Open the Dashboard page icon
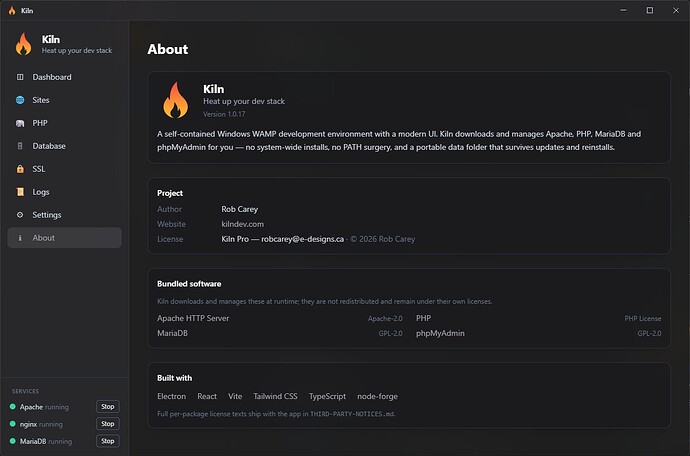 (x=20, y=77)
